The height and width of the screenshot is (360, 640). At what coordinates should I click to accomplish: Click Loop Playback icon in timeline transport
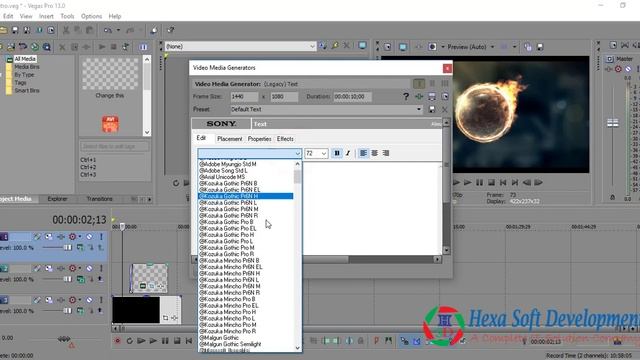(x=129, y=341)
